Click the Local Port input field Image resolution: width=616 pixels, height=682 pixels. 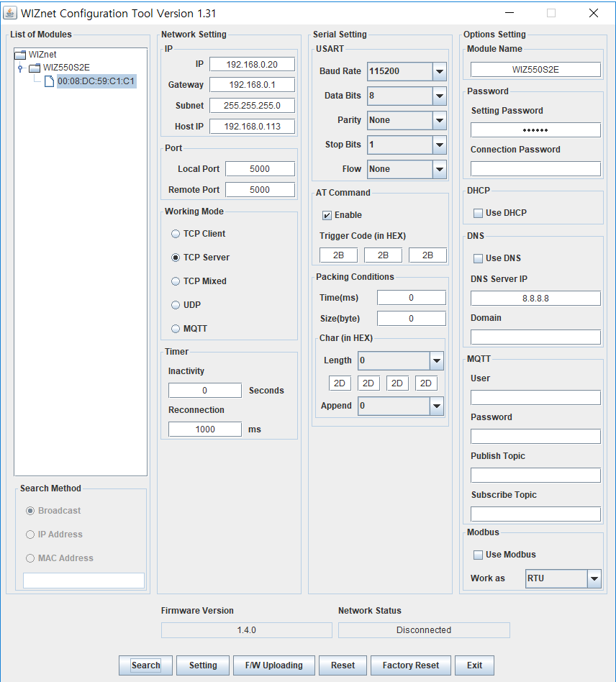tap(260, 169)
